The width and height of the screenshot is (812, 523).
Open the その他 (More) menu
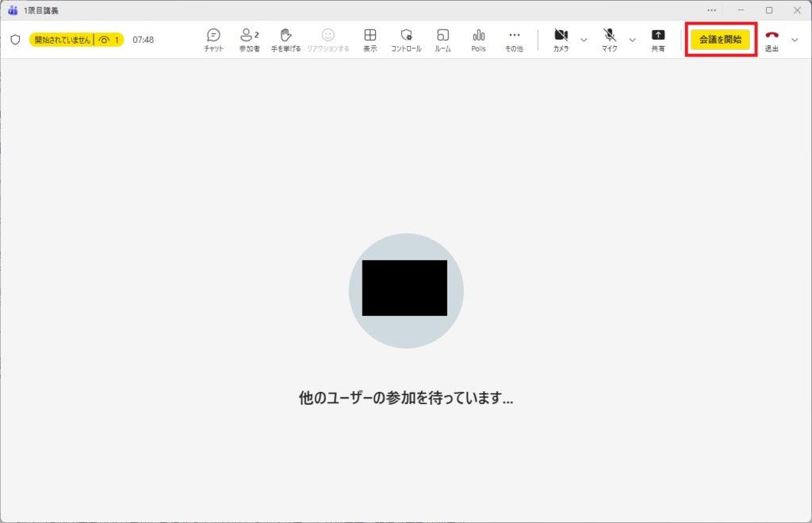pos(514,39)
